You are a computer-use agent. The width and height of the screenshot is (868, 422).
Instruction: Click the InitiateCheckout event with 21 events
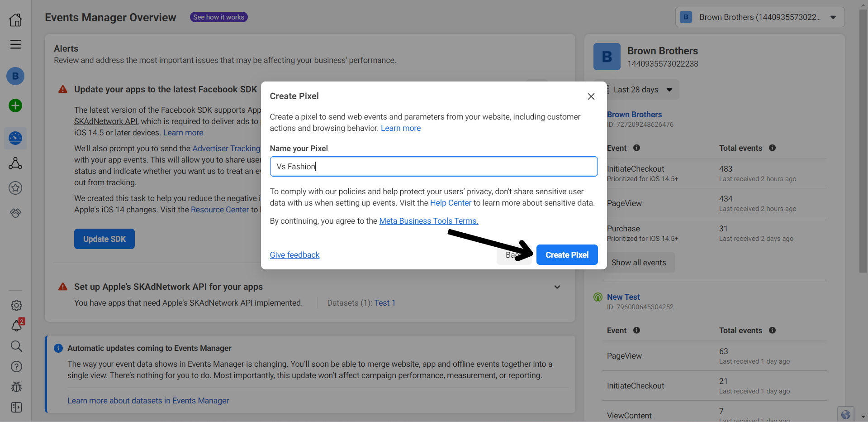(715, 386)
